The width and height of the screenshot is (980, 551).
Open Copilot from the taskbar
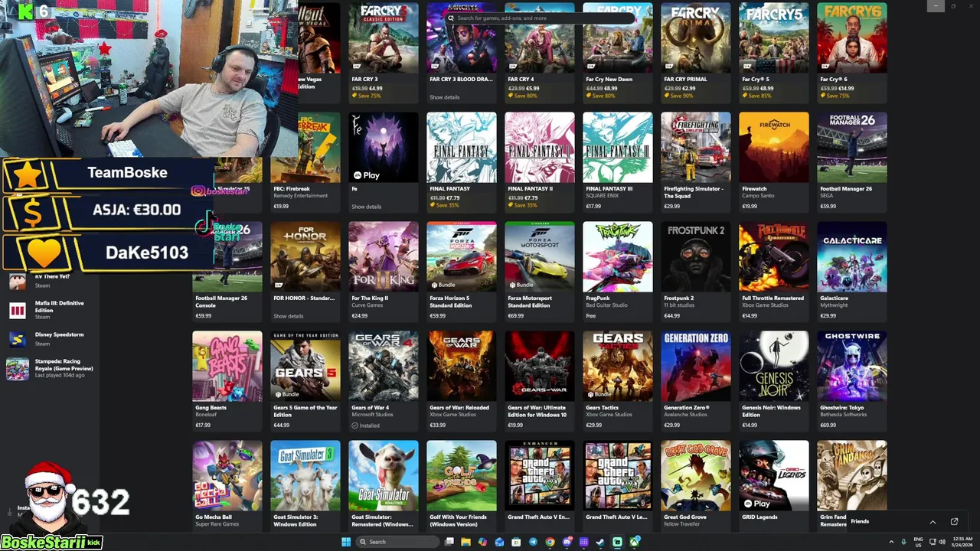(x=482, y=542)
